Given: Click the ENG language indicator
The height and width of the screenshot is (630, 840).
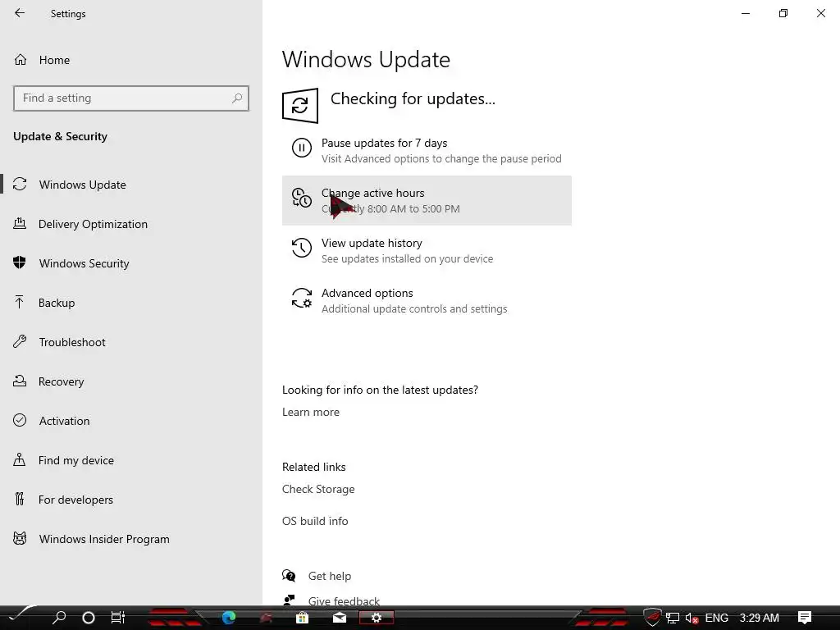Looking at the screenshot, I should [716, 618].
